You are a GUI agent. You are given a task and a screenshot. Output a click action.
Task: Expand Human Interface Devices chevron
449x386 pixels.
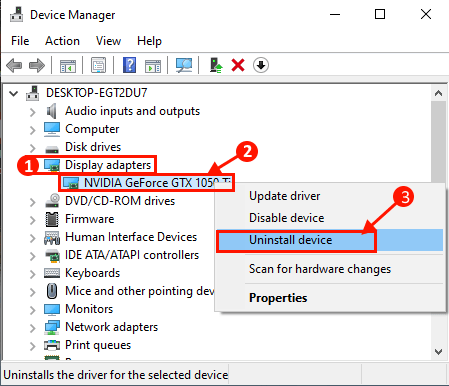point(32,238)
